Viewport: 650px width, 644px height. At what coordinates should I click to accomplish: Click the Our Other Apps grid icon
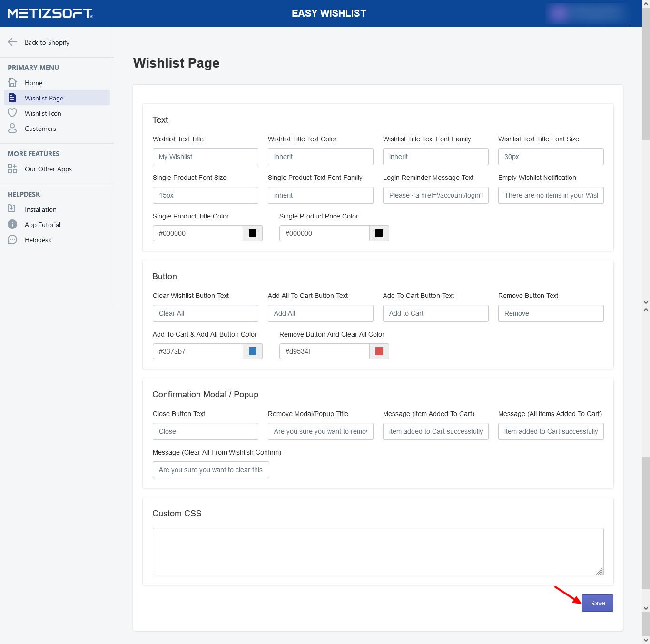coord(12,168)
